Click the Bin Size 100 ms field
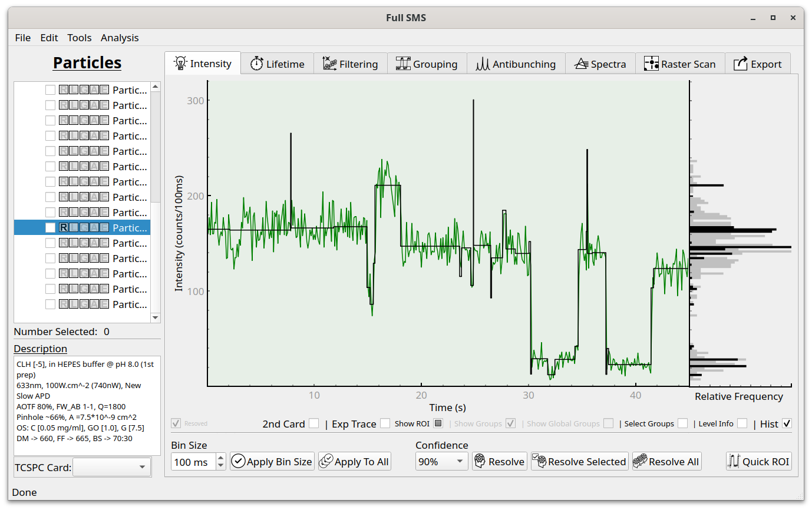812x510 pixels. pyautogui.click(x=193, y=462)
